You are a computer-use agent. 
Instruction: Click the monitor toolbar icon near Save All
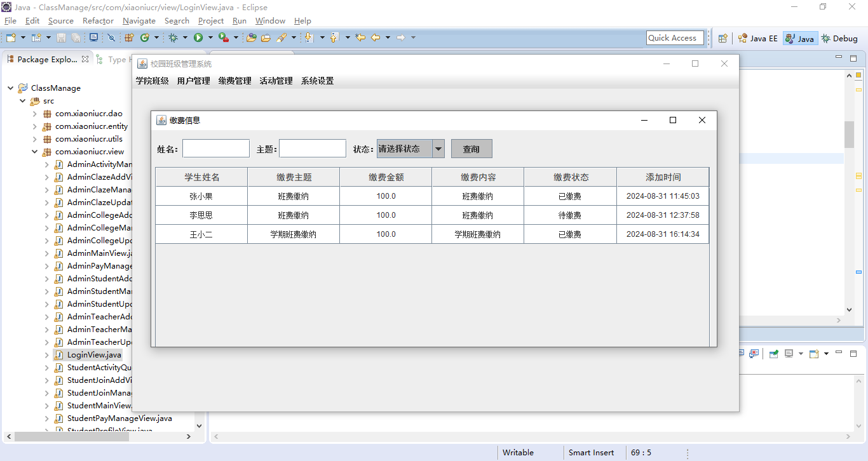click(93, 37)
